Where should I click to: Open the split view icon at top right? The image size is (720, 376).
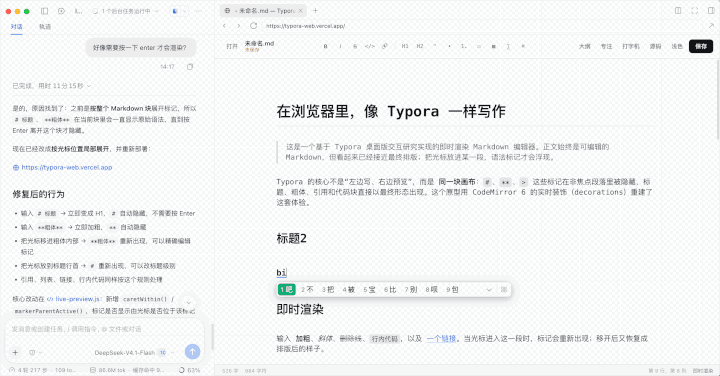coord(678,11)
